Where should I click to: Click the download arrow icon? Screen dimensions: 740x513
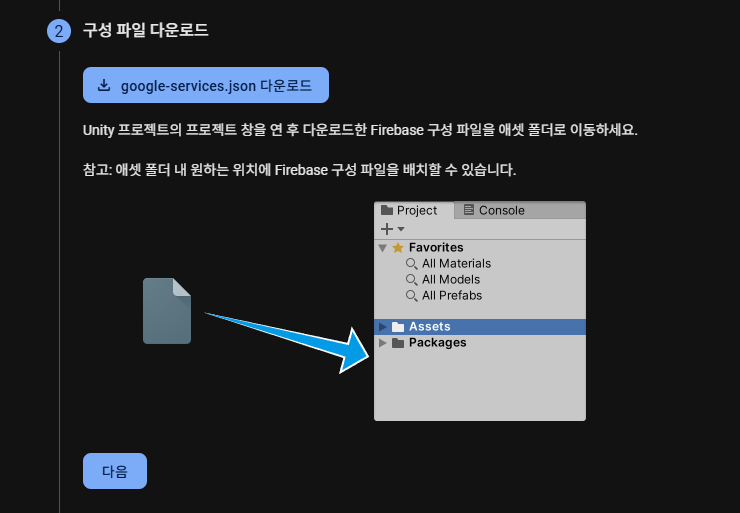click(104, 85)
